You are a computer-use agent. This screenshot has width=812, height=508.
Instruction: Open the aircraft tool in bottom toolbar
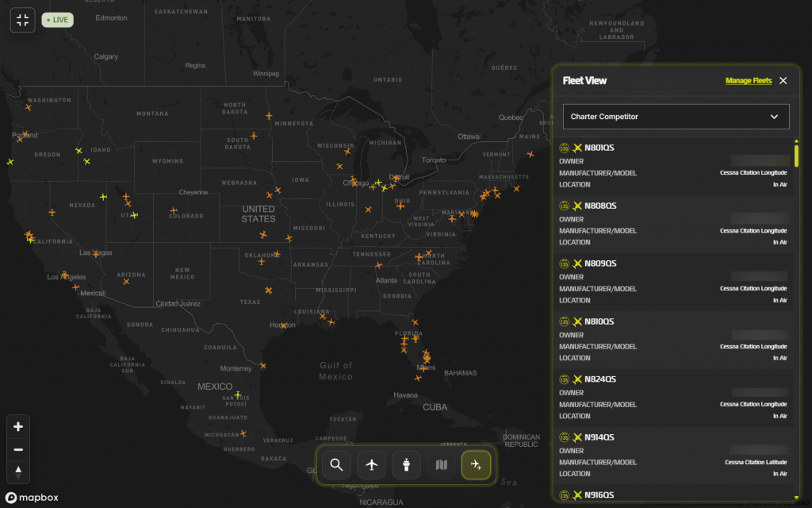click(x=371, y=465)
